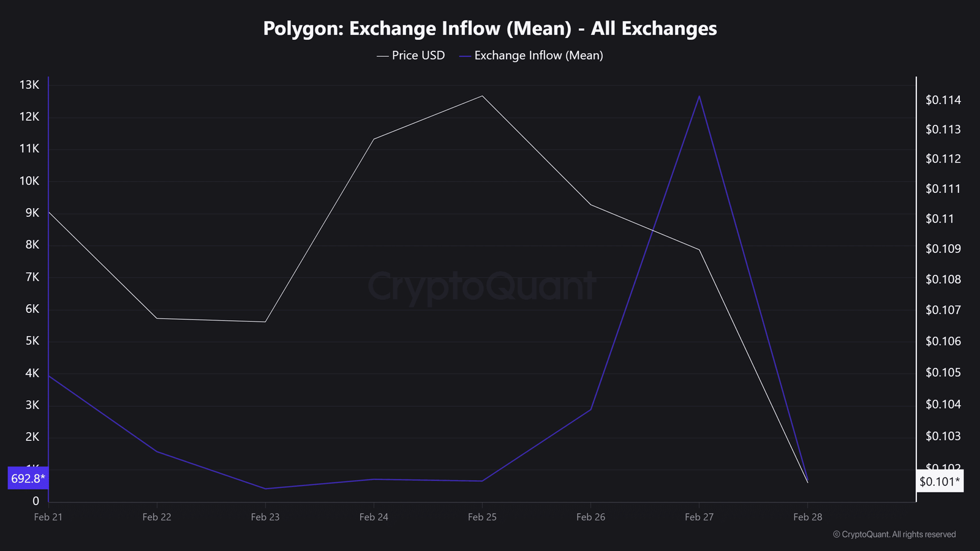
Task: Click the CryptoQuant All rights reserved text
Action: [894, 534]
